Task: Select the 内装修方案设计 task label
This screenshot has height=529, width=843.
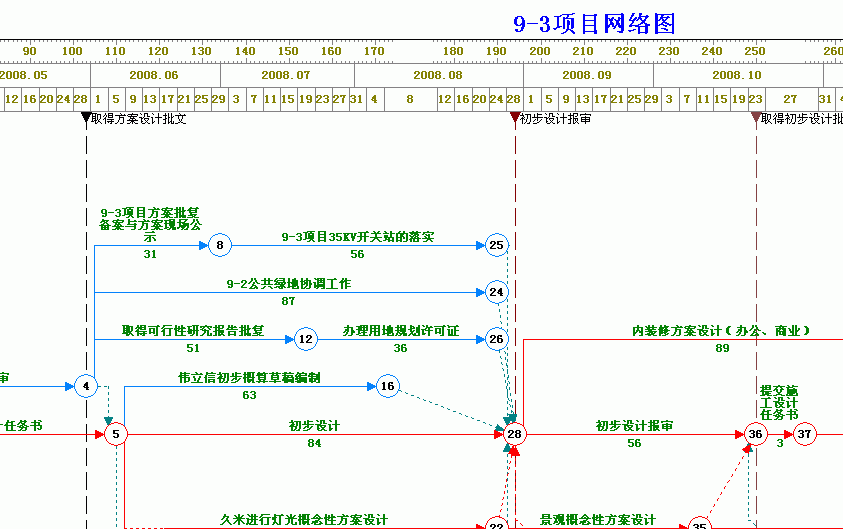Action: 720,330
